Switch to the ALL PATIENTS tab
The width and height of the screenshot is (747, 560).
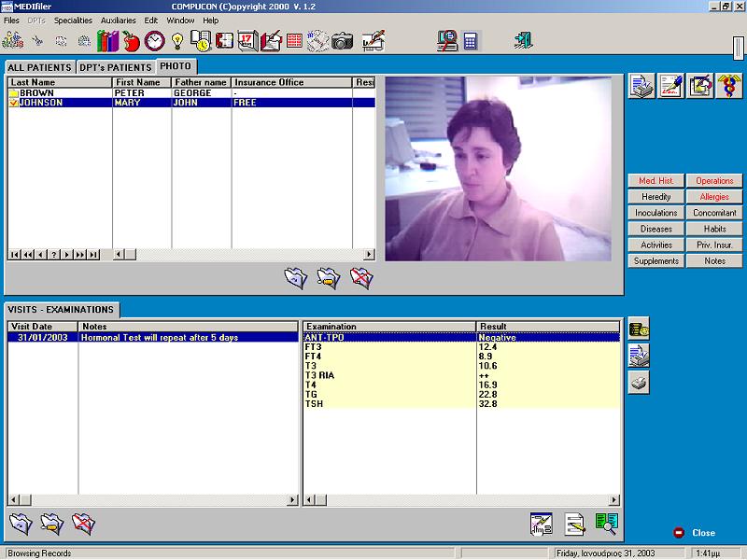click(39, 67)
